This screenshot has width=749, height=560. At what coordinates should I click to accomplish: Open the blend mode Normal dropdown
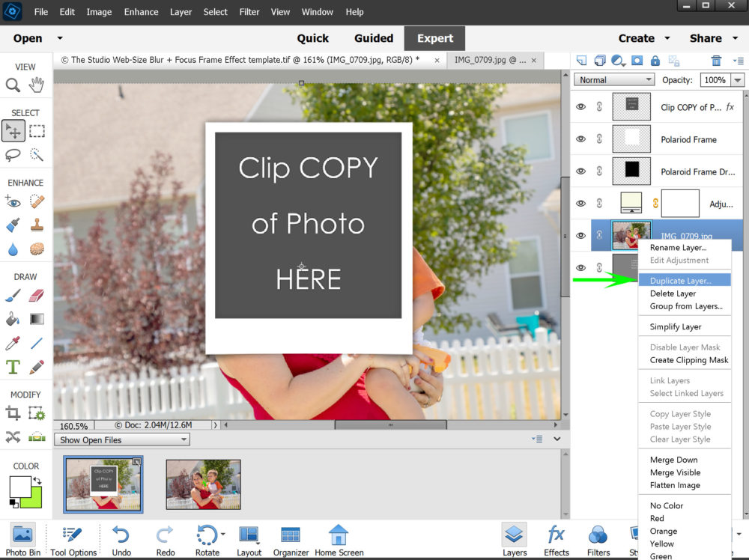(x=614, y=79)
